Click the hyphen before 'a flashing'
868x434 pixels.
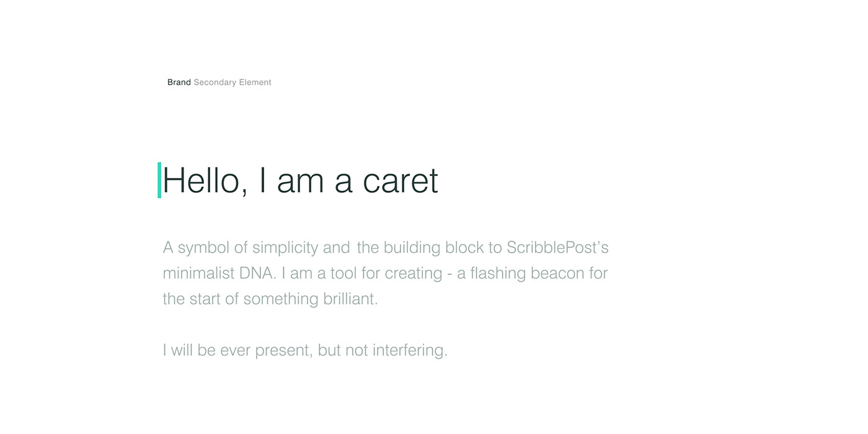[x=449, y=275]
